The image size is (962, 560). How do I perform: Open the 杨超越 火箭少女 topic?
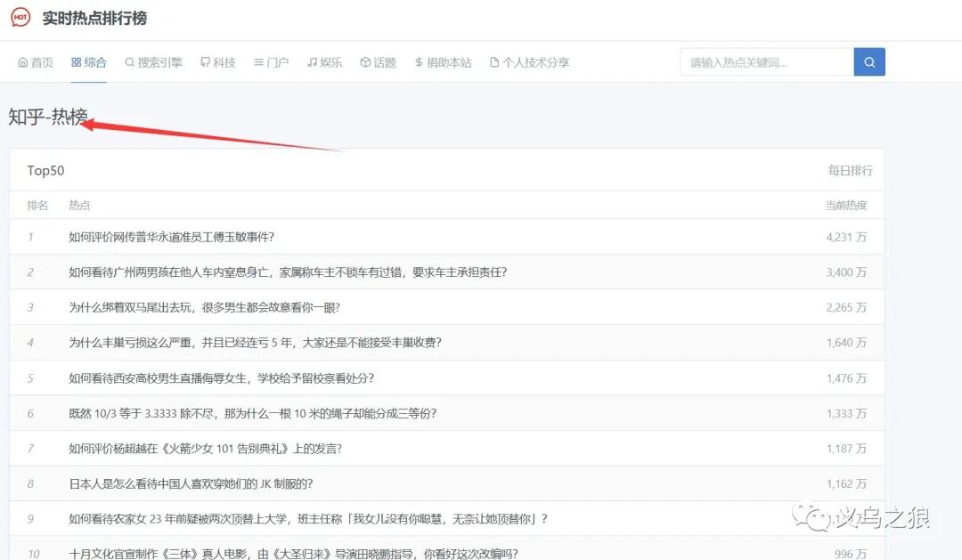tap(205, 449)
